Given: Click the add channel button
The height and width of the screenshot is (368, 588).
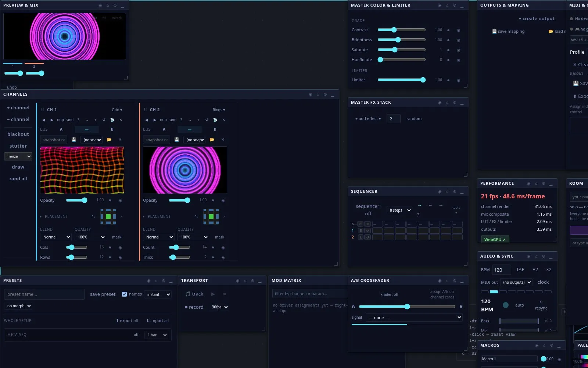Looking at the screenshot, I should coord(18,108).
